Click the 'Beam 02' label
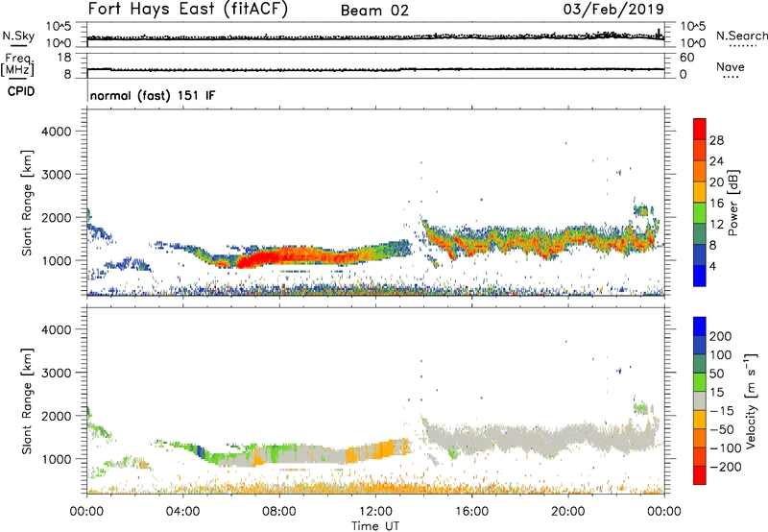 374,11
